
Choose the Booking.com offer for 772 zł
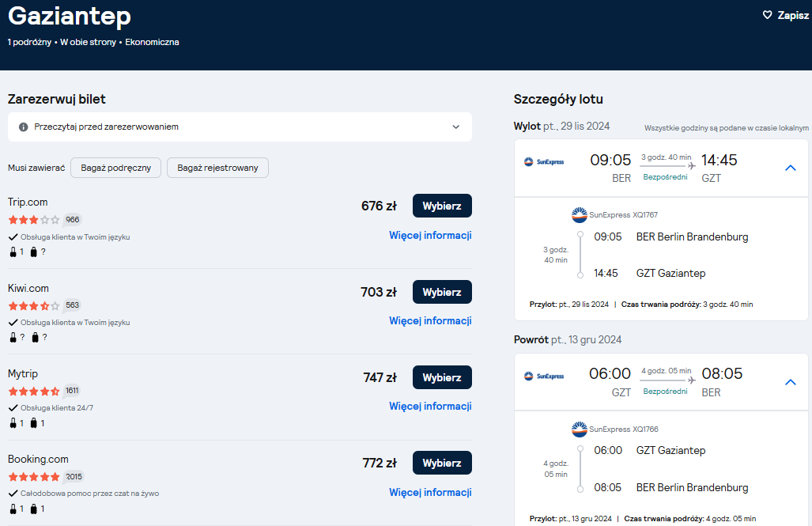tap(442, 463)
